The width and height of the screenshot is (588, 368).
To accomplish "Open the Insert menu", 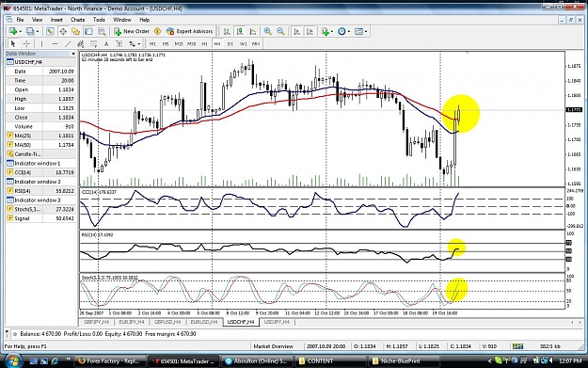I will point(56,20).
